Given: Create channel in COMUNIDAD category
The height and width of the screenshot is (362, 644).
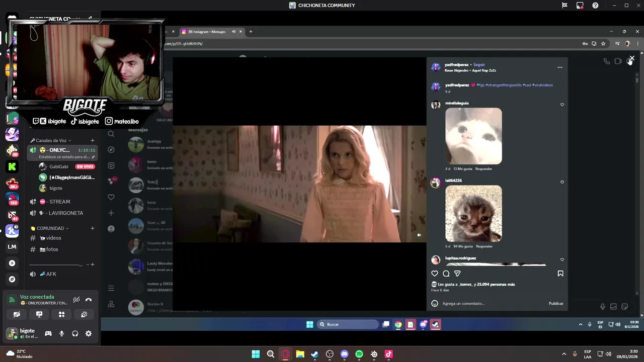Looking at the screenshot, I should pos(92,228).
